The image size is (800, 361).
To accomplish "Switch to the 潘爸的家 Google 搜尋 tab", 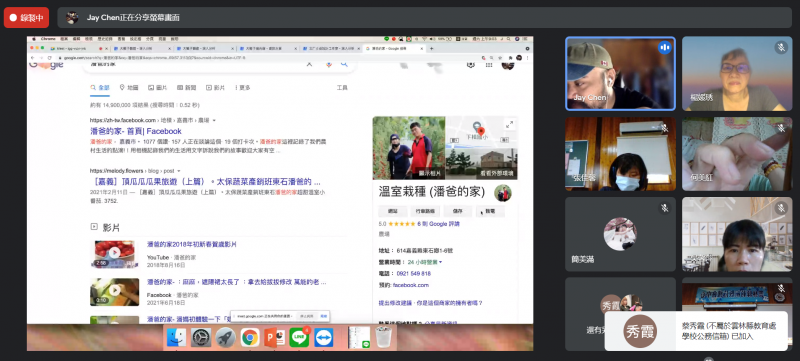I will 393,48.
